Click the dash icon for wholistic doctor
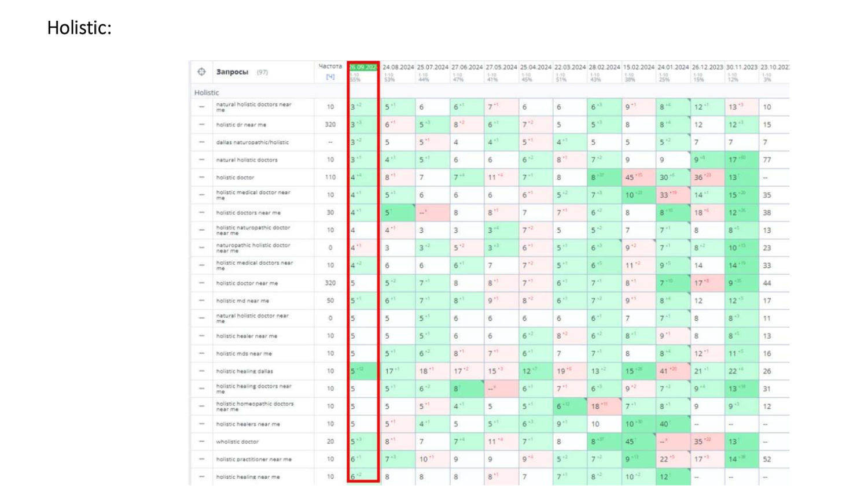The height and width of the screenshot is (492, 868). pos(201,442)
